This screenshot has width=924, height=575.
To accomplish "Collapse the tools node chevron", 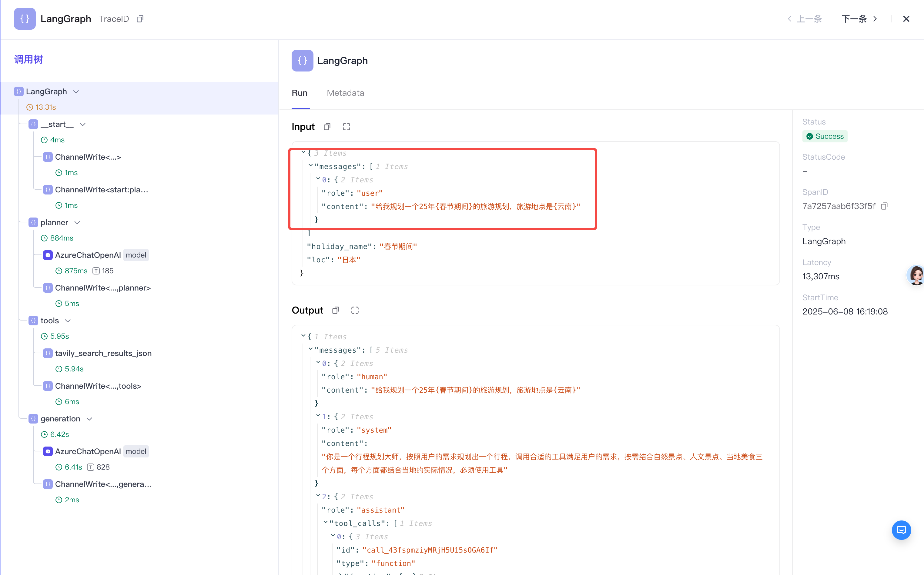I will 68,321.
